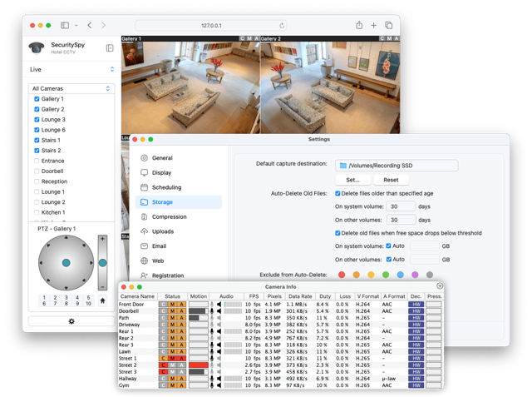Exclude green tag from Auto-Delete

coord(386,275)
